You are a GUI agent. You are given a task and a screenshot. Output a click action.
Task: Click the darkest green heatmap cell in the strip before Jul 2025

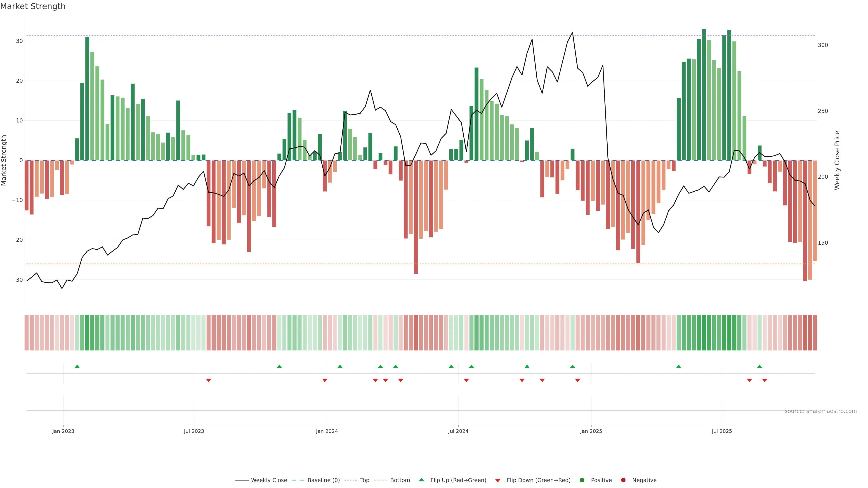coord(704,333)
